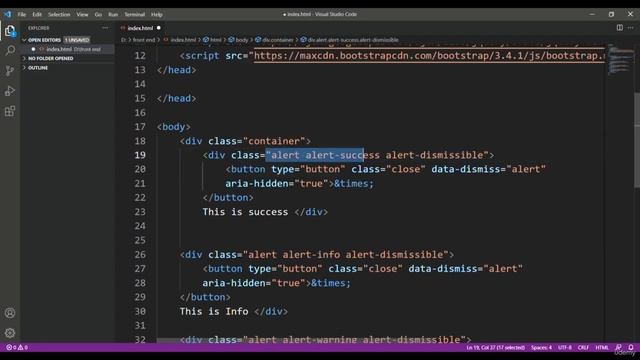Click the body breadcrumb item
Viewport: 640px width, 360px height.
242,40
